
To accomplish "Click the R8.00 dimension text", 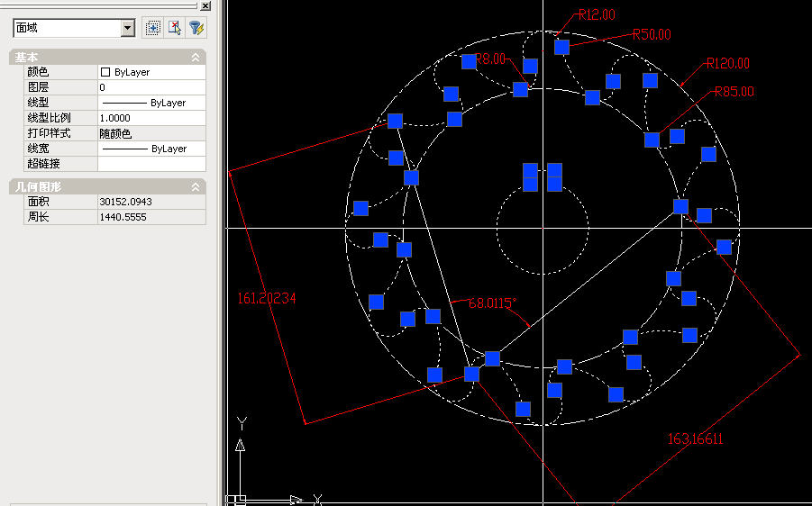I will 490,59.
